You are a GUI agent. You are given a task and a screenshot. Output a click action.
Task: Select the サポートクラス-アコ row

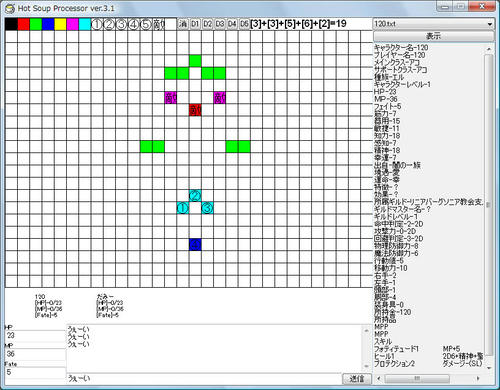click(400, 70)
